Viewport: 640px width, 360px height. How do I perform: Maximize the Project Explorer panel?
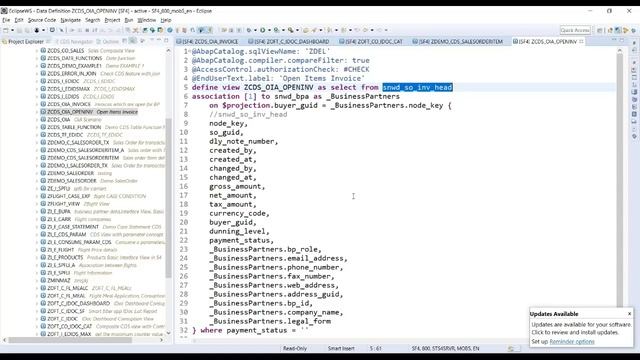tap(166, 41)
